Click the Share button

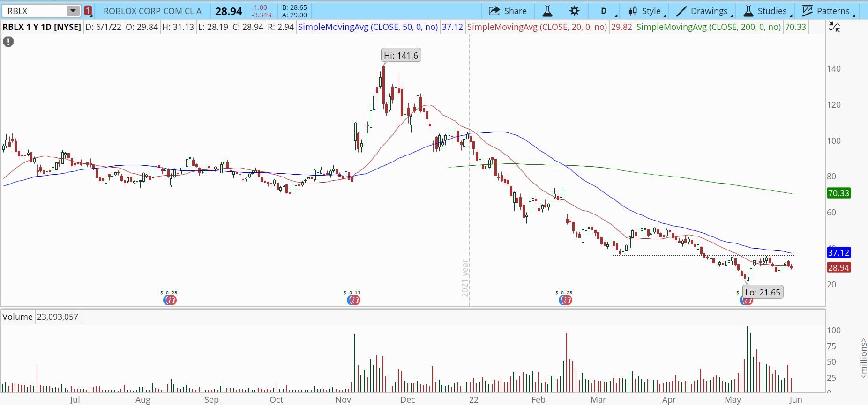(x=508, y=11)
